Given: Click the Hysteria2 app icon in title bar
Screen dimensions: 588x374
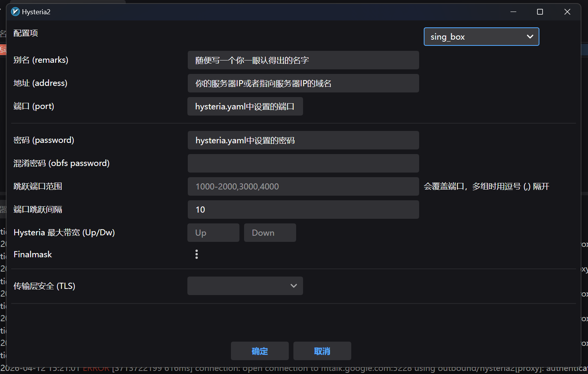Looking at the screenshot, I should click(x=15, y=12).
